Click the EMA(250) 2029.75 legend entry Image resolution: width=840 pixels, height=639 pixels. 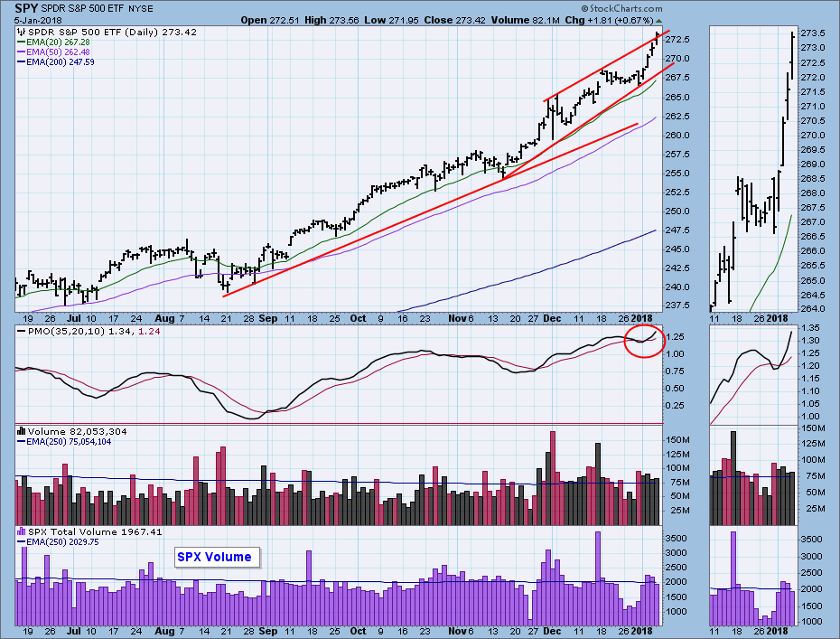click(x=62, y=542)
